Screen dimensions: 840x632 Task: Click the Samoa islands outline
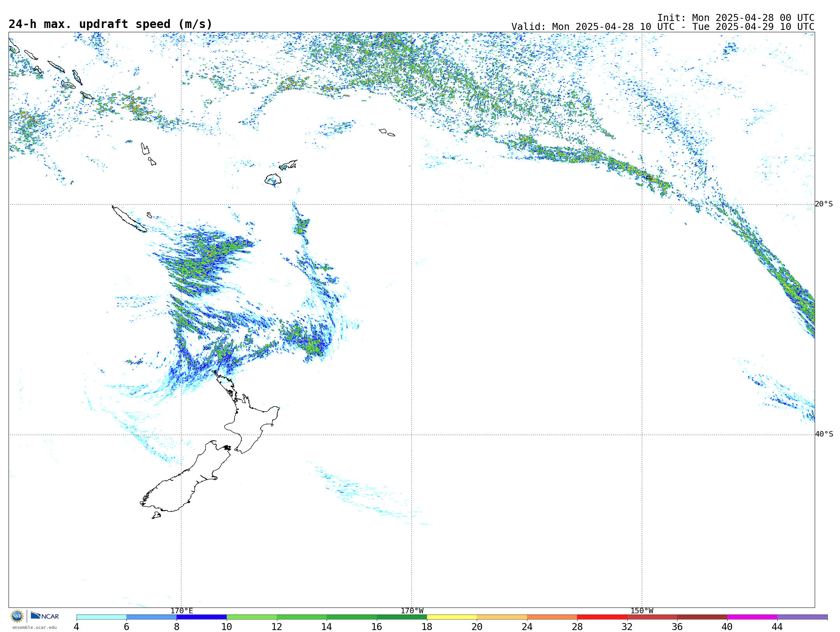[x=387, y=133]
